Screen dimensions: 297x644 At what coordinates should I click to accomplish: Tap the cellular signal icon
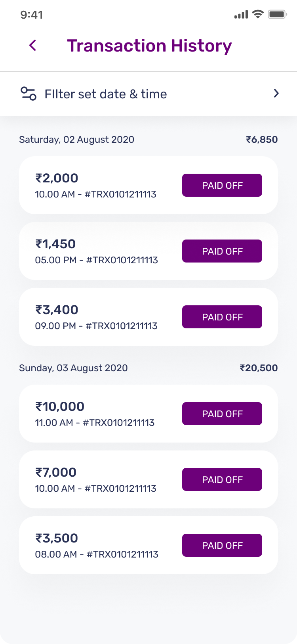point(241,15)
